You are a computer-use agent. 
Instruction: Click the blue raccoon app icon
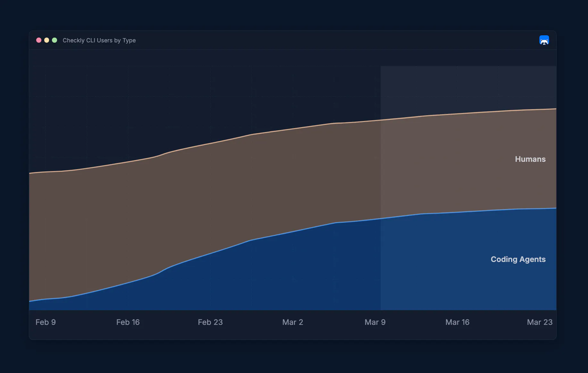point(544,40)
